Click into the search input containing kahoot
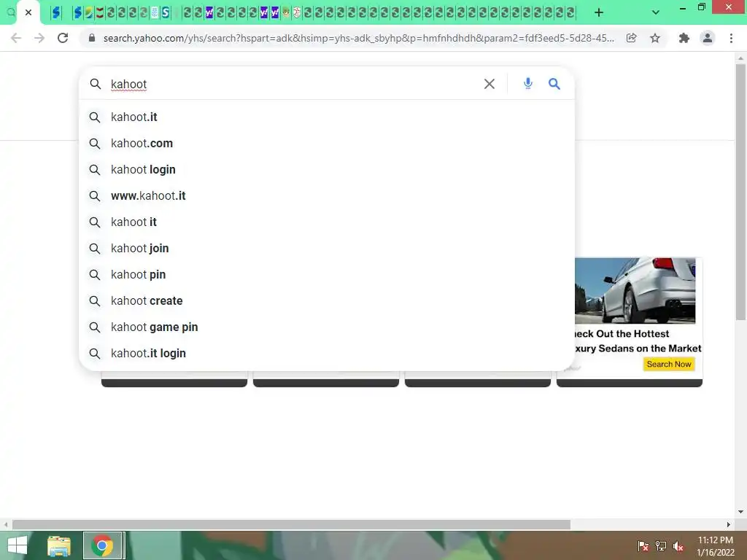 [x=293, y=84]
